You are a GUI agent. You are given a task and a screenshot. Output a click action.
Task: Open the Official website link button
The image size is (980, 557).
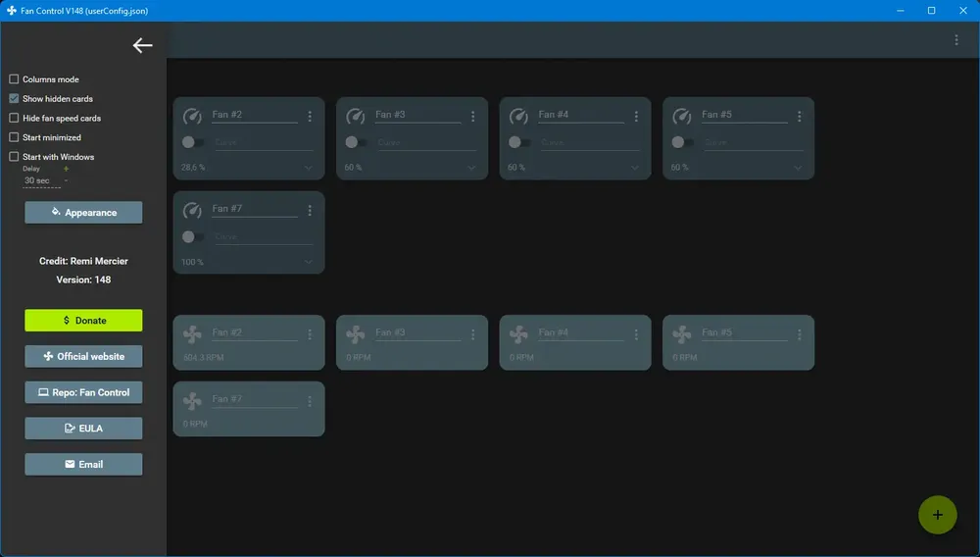coord(83,356)
